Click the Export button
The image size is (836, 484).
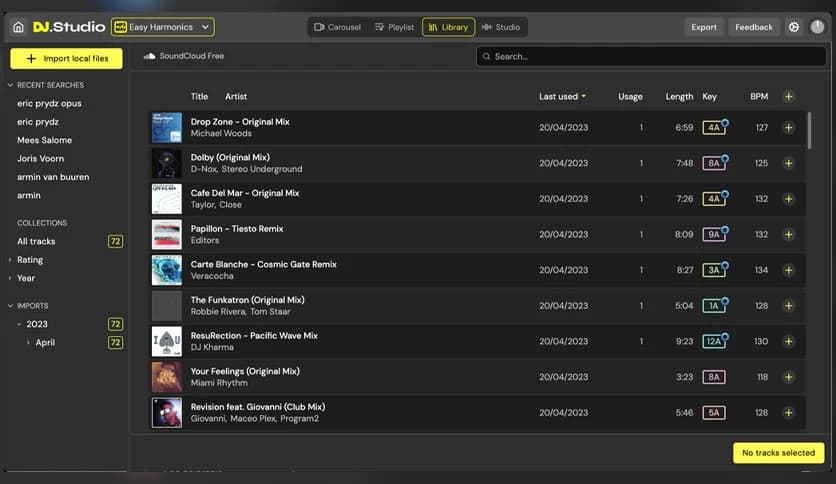tap(704, 27)
